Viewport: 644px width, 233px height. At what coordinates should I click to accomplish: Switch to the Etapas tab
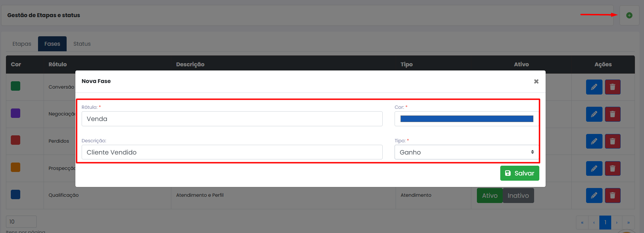click(x=22, y=44)
